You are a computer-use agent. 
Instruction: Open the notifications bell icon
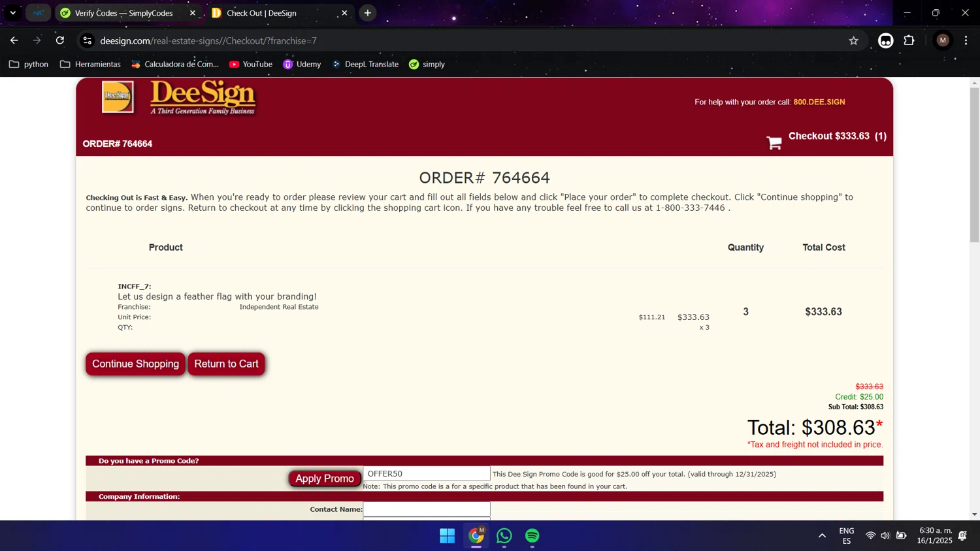962,536
